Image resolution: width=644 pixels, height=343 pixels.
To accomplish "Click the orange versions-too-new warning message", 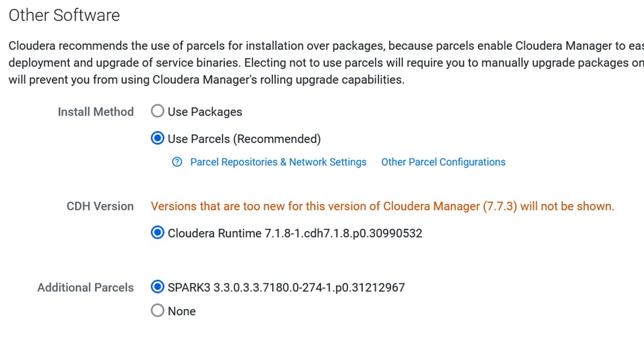I will pyautogui.click(x=383, y=206).
